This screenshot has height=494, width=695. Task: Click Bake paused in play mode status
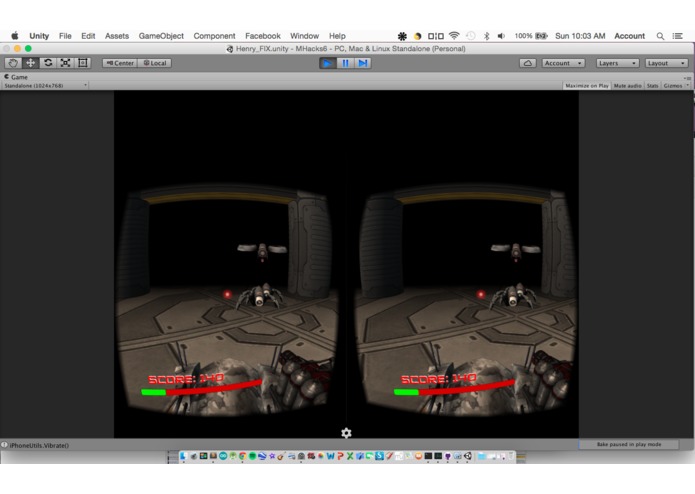pos(629,444)
